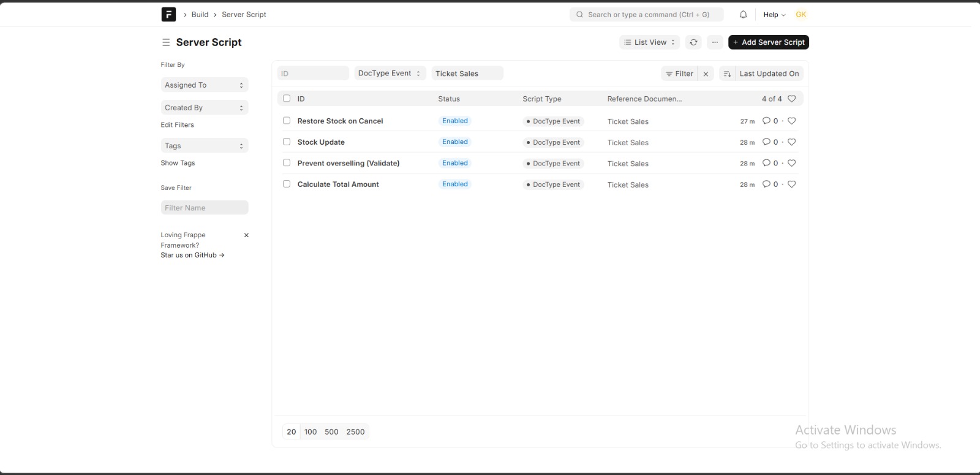Screen dimensions: 980x475
Task: Click the Ticket Sales reference filter field
Action: [467, 74]
